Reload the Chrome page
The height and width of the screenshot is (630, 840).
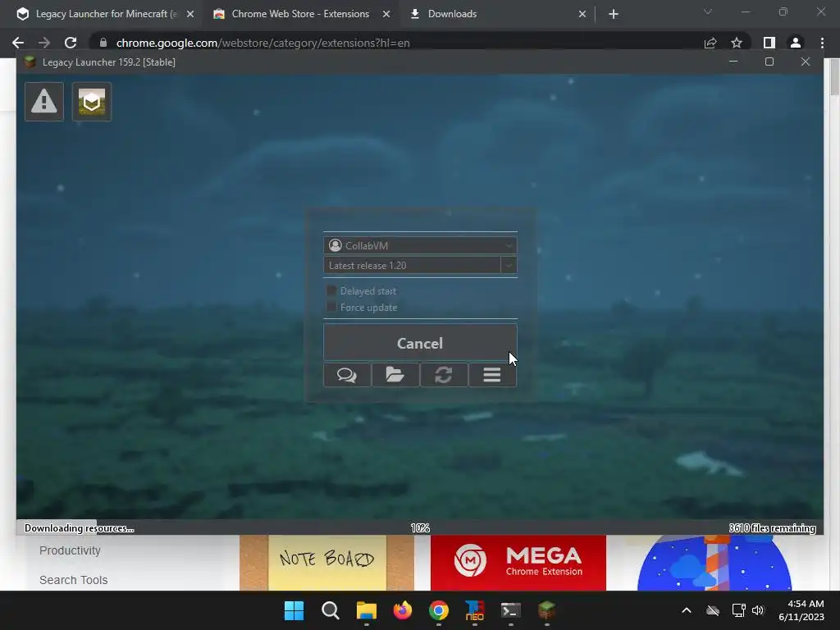[x=71, y=43]
